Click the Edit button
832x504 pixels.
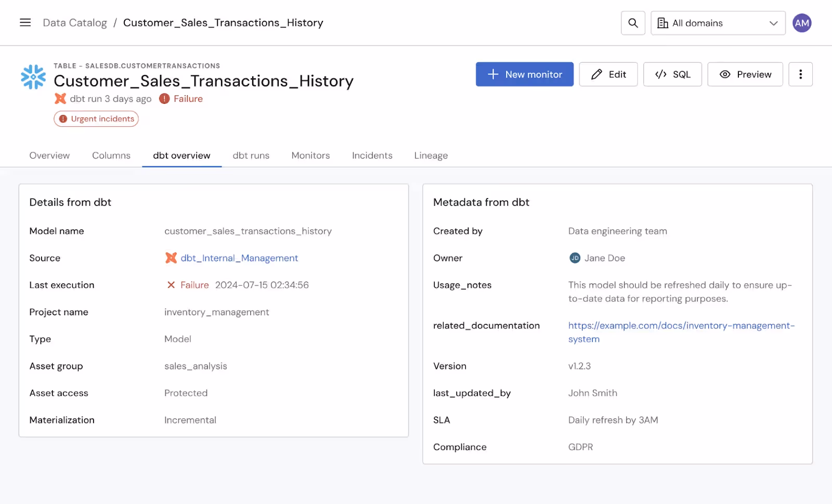(608, 74)
